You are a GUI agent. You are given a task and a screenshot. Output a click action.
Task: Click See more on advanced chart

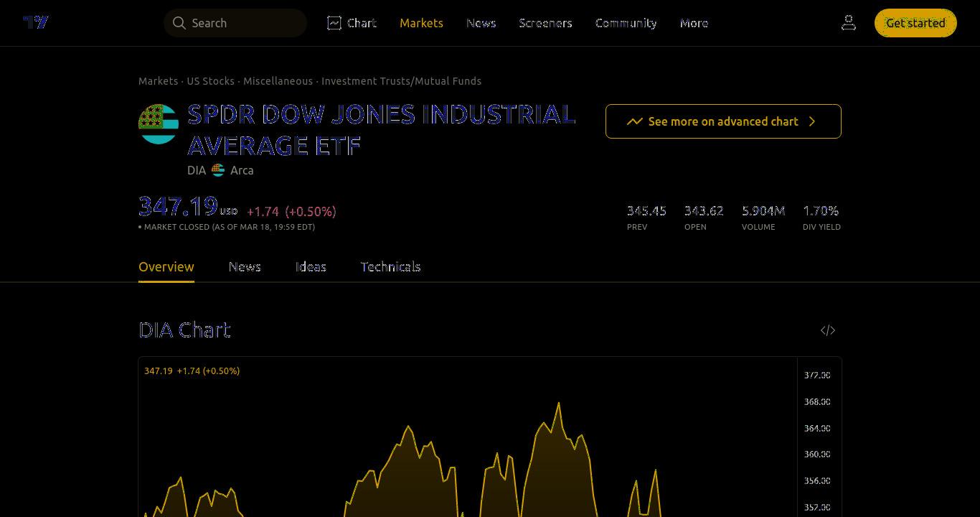[x=723, y=121]
